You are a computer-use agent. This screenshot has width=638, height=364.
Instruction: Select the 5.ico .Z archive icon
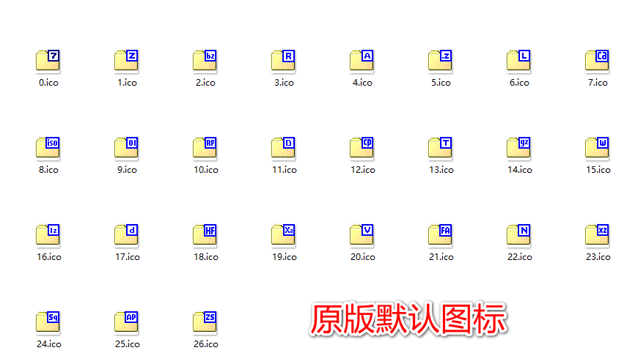point(441,62)
